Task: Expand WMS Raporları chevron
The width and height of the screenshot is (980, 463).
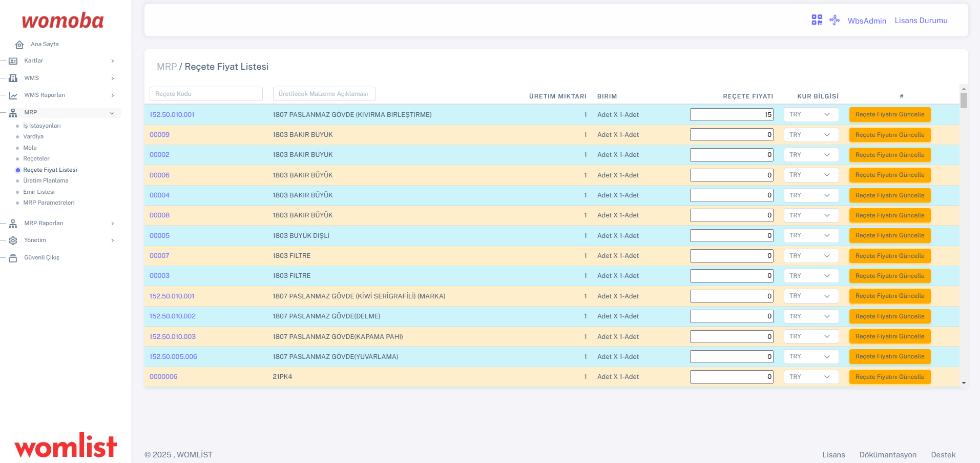Action: (112, 95)
